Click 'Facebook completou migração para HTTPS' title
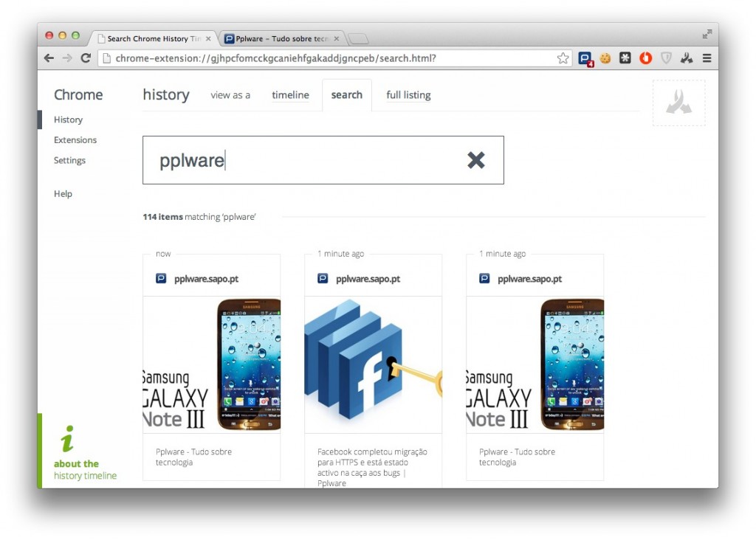The width and height of the screenshot is (756, 540). click(372, 467)
